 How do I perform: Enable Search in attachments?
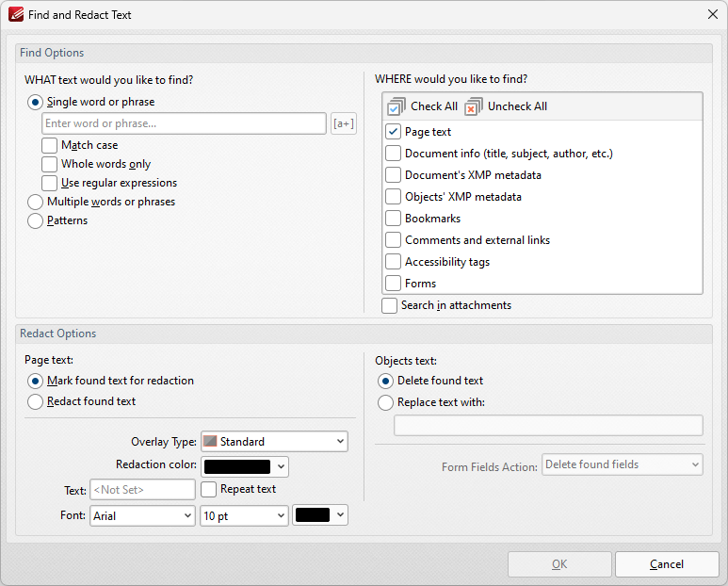(389, 305)
